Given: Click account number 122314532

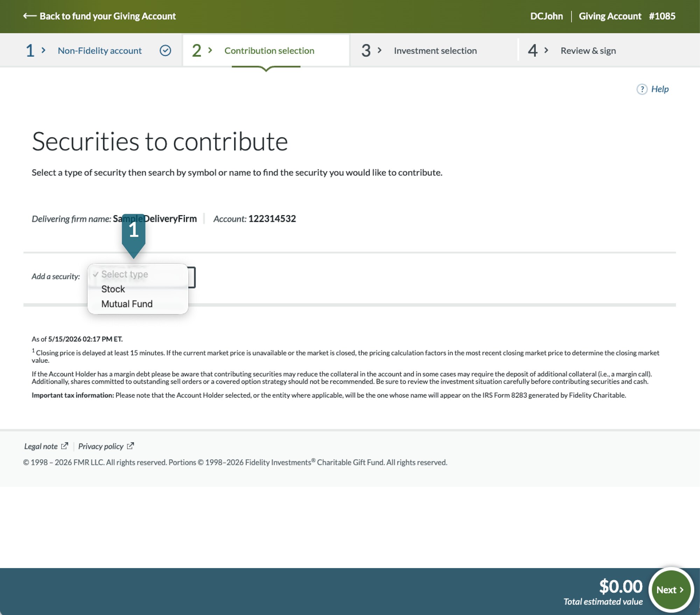Looking at the screenshot, I should 272,219.
